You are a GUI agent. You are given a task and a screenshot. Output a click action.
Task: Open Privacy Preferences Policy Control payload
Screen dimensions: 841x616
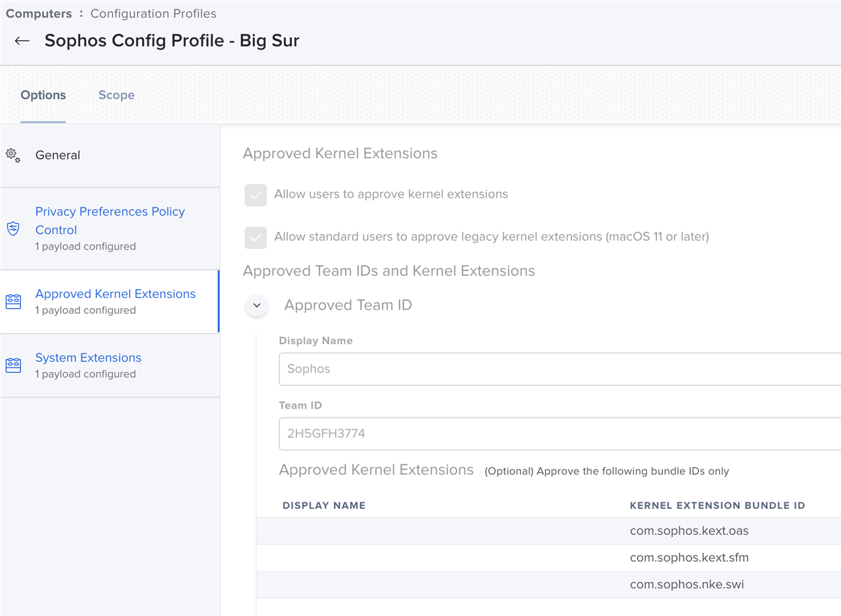click(110, 229)
